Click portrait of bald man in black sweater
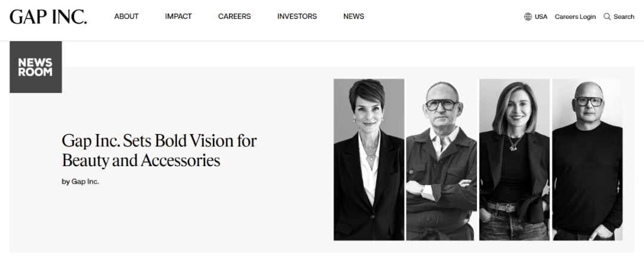644x262 pixels. (587, 160)
